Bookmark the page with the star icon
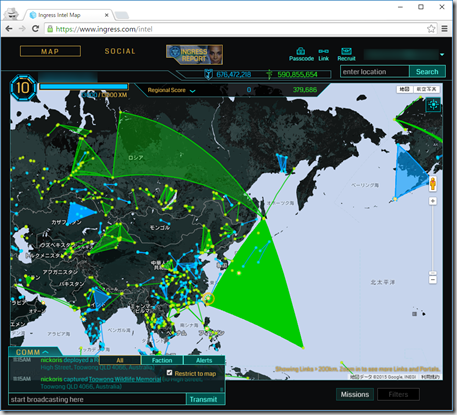Screen dimensions: 457x415 pos(431,29)
